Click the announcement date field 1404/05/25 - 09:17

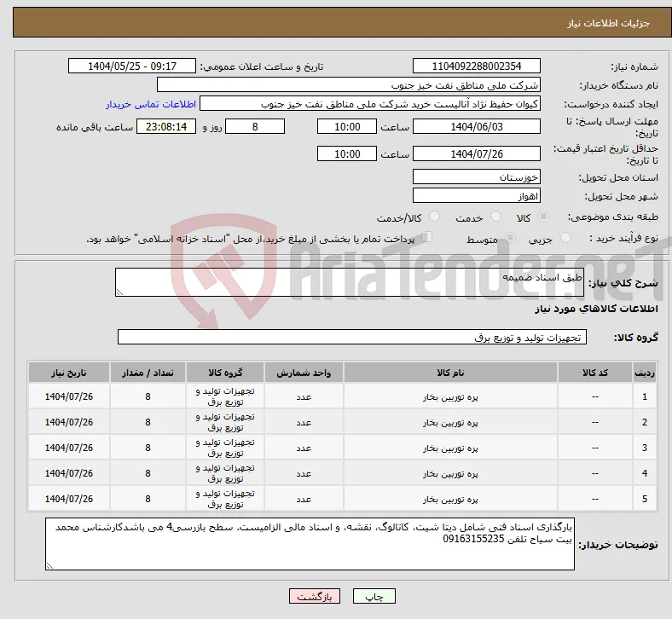(x=132, y=67)
